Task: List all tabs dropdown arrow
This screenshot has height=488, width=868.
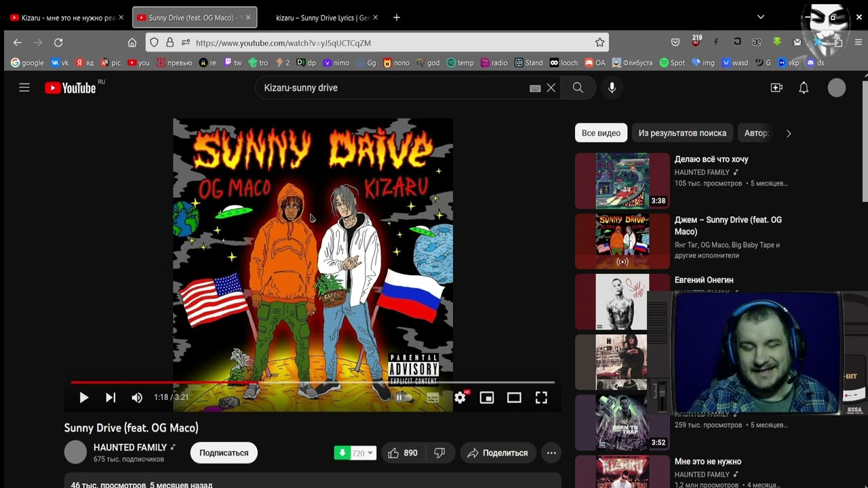Action: [x=761, y=17]
